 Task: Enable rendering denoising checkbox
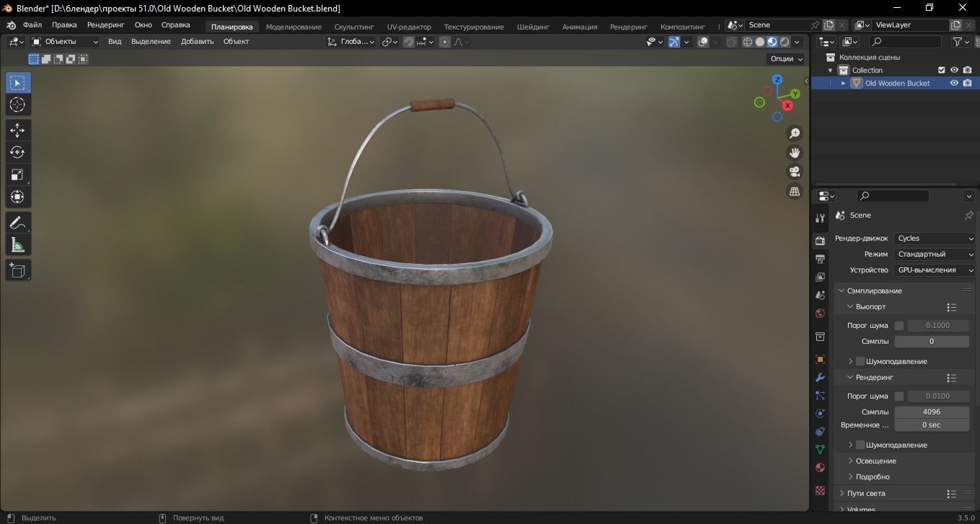tap(860, 445)
